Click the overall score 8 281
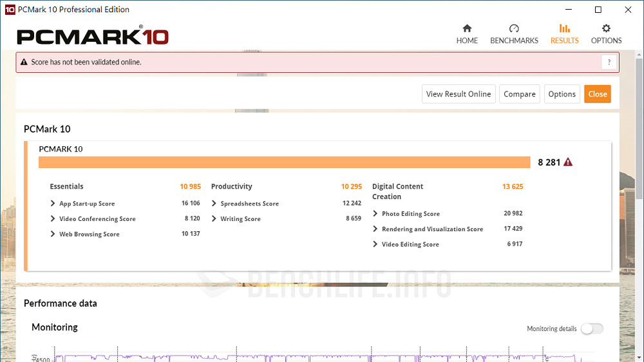Viewport: 644px width, 362px height. (549, 162)
